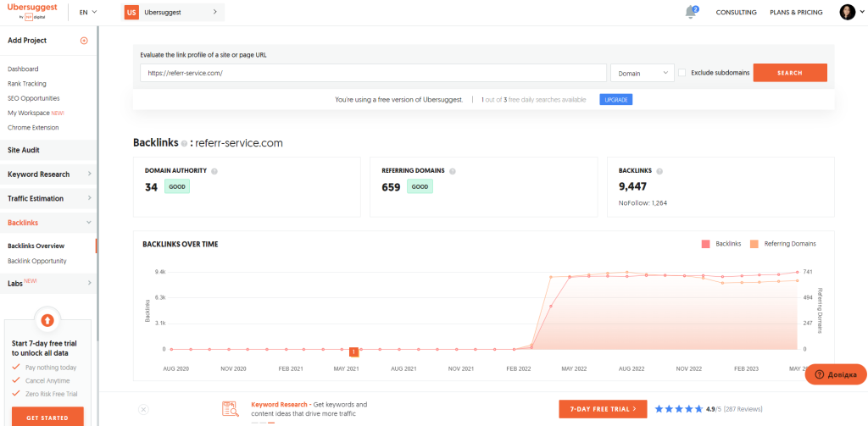Viewport: 868px width, 426px height.
Task: Open Backlink Opportunity in sidebar
Action: click(x=36, y=261)
